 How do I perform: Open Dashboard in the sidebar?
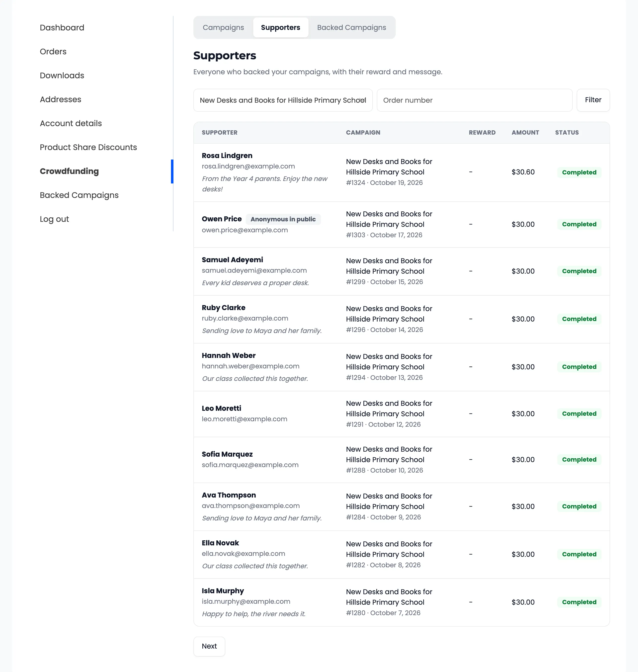62,28
